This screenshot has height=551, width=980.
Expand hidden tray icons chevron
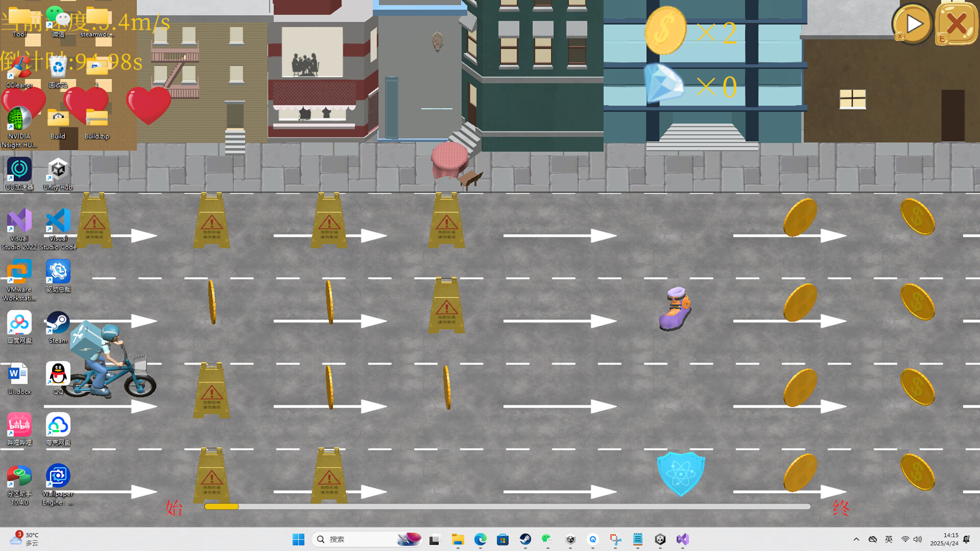(x=856, y=539)
